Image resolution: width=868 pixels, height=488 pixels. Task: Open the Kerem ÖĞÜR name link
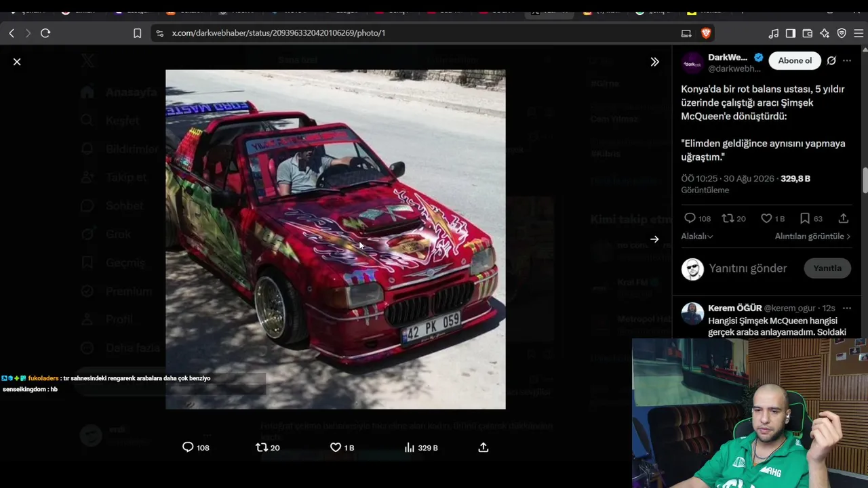(734, 308)
